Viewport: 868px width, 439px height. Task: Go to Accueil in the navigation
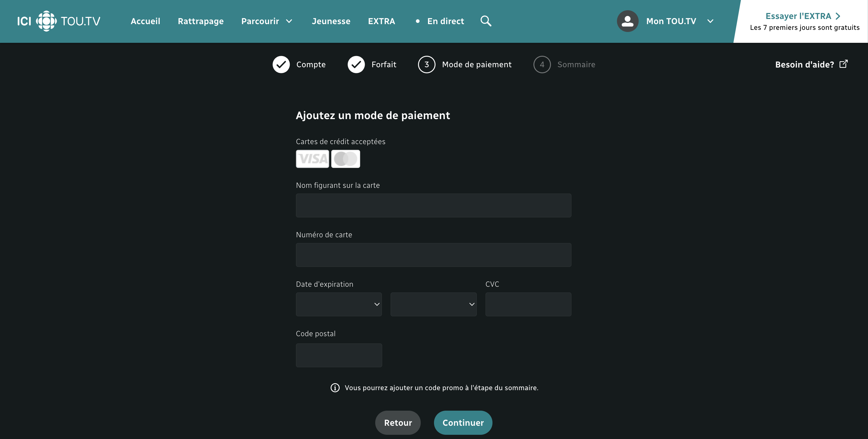click(x=145, y=21)
